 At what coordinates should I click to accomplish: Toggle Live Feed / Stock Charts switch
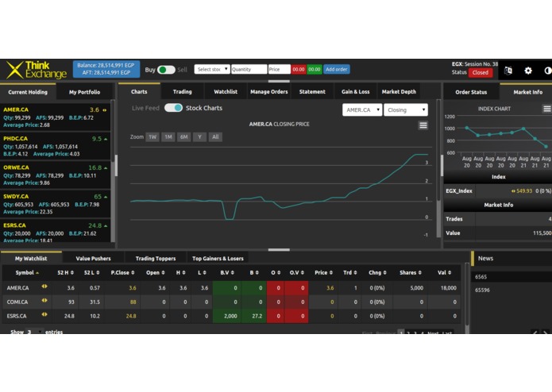point(173,108)
